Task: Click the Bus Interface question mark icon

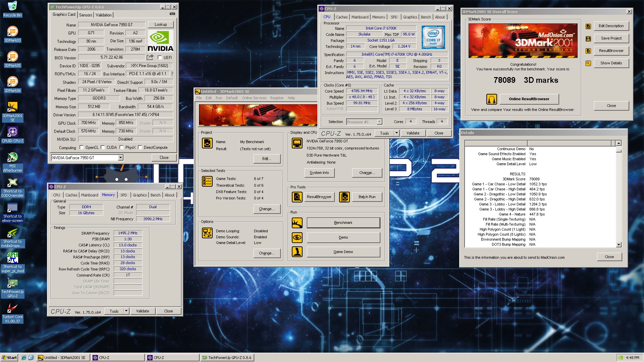Action: coord(172,74)
